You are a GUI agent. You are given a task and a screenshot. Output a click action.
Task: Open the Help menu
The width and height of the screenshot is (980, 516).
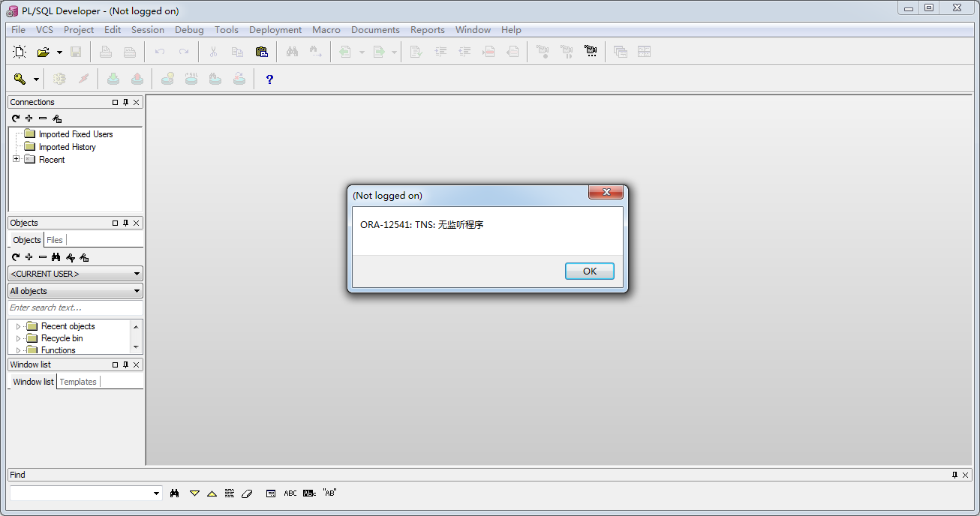pyautogui.click(x=511, y=30)
